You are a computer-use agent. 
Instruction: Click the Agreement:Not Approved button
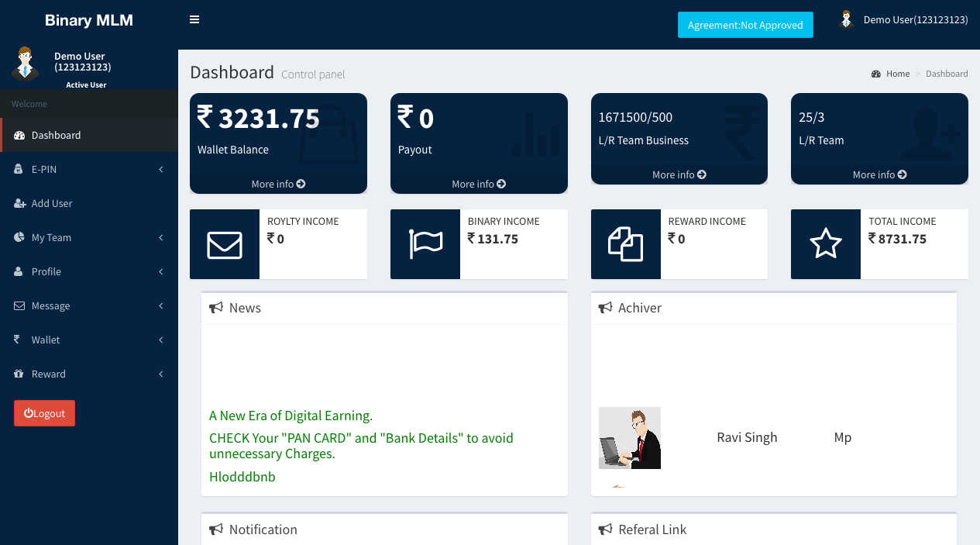(745, 25)
